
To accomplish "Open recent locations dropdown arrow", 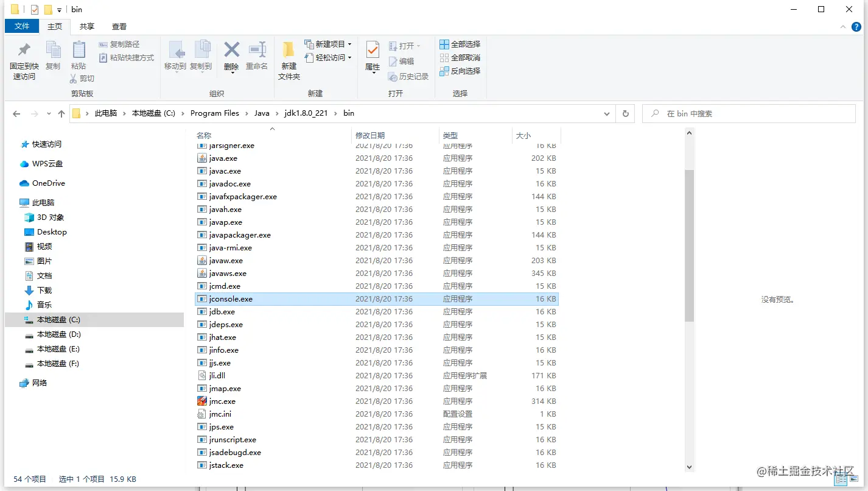I will [49, 115].
